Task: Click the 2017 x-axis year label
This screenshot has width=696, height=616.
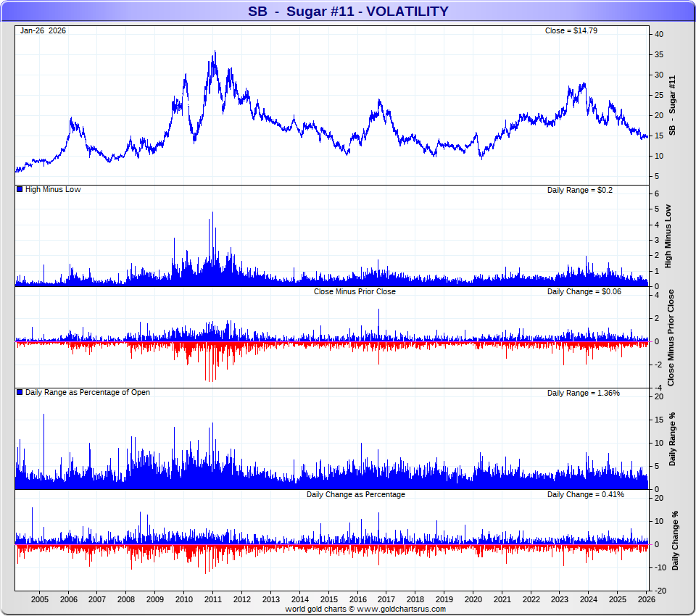Action: (x=386, y=599)
